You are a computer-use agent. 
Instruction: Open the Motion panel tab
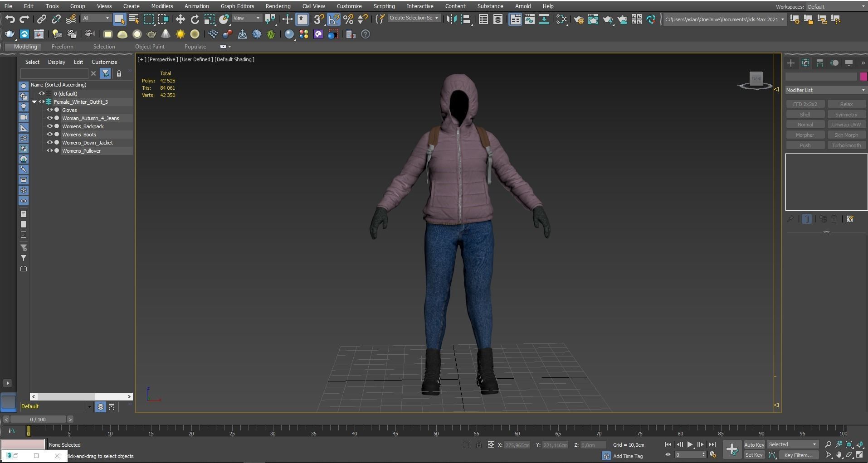[834, 63]
